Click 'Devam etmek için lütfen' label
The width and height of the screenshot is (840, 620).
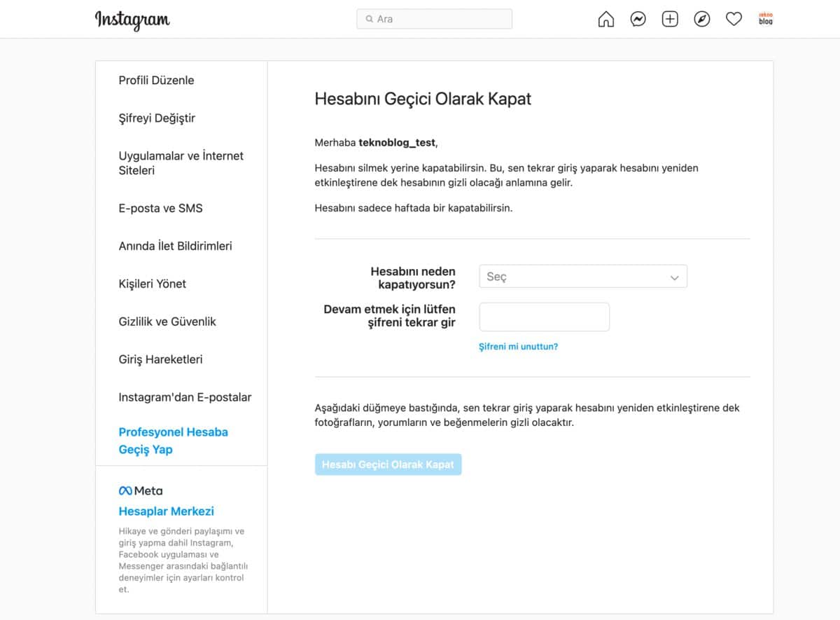[x=389, y=316]
